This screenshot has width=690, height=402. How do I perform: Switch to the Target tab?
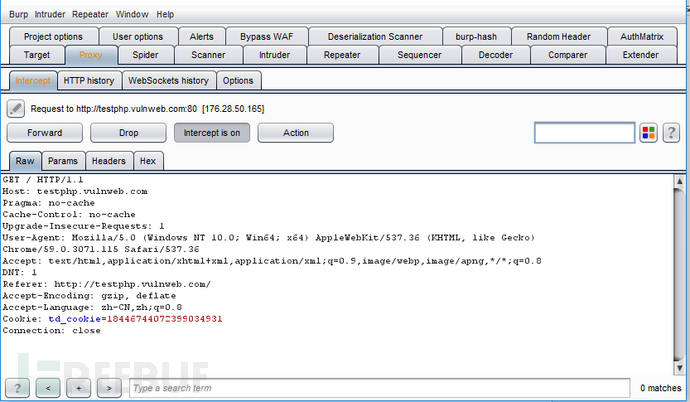coord(37,55)
